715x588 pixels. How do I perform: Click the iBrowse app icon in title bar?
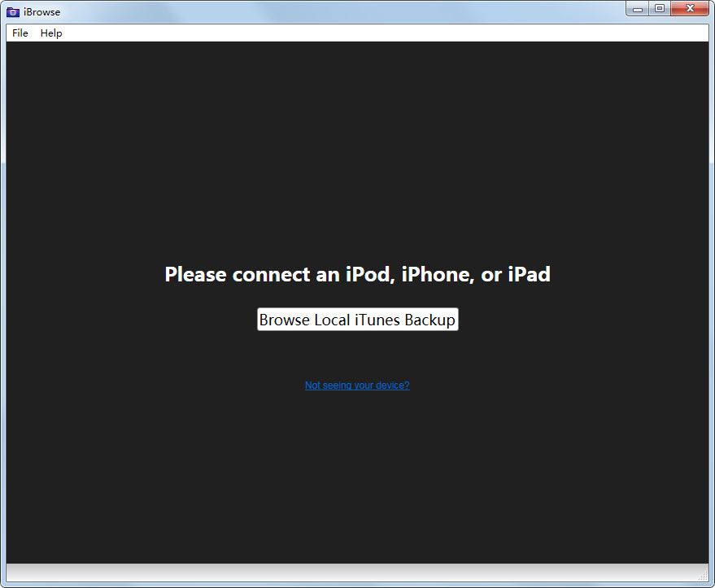[13, 12]
